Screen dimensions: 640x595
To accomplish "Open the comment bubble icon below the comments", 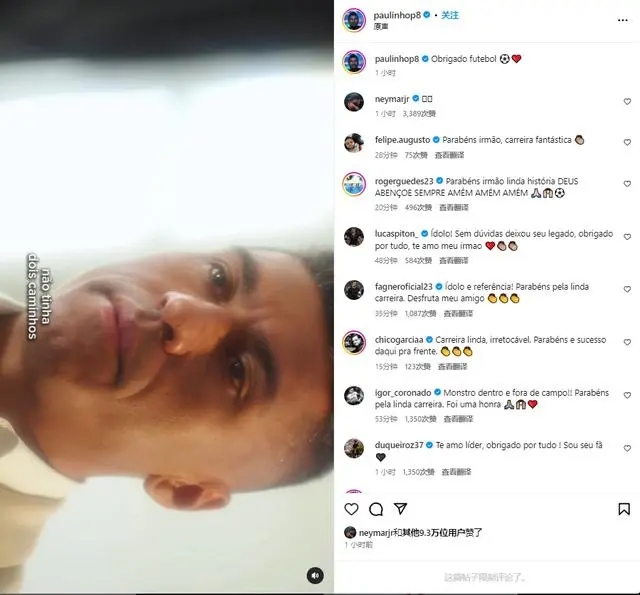I will click(x=376, y=509).
